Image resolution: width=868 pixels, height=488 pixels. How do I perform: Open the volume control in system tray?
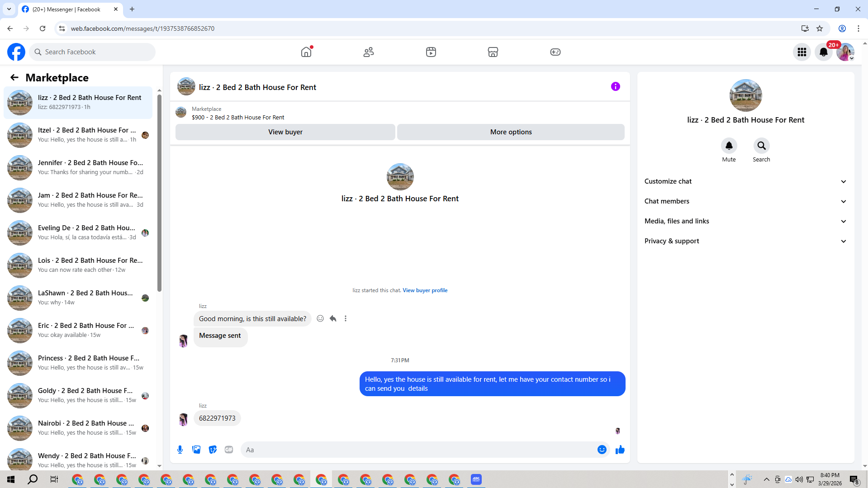tap(799, 479)
